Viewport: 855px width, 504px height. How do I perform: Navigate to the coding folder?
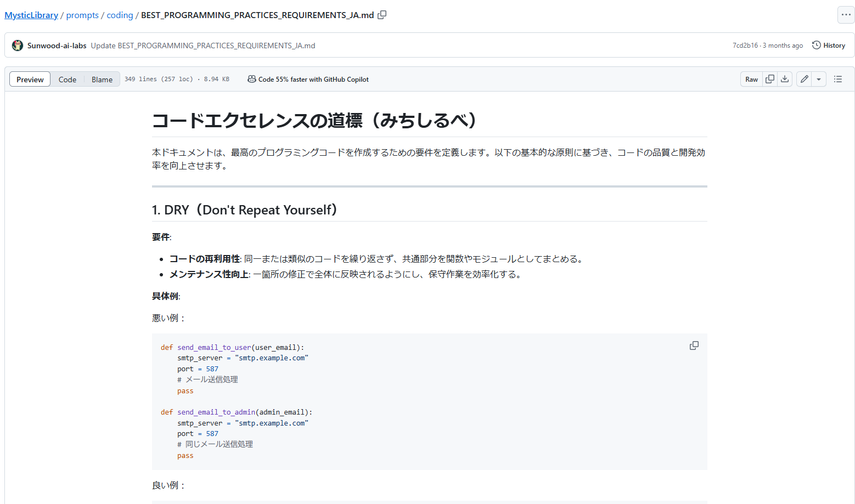tap(120, 15)
